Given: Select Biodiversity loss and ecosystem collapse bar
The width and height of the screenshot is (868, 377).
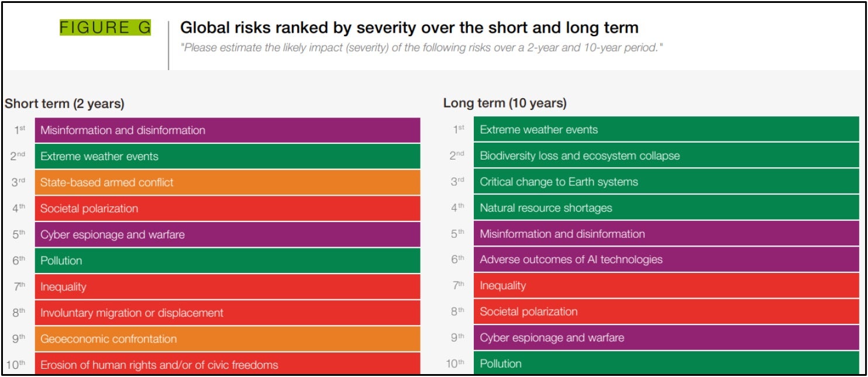Looking at the screenshot, I should (666, 156).
